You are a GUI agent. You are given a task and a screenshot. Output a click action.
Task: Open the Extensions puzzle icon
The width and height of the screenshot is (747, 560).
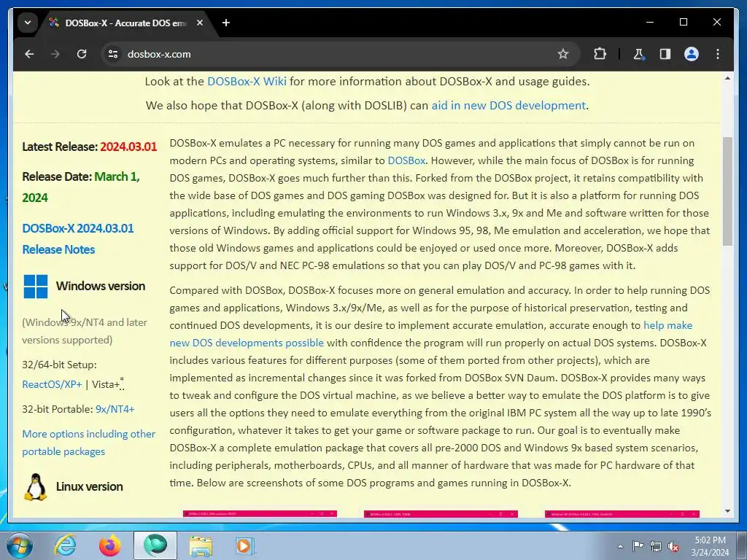pyautogui.click(x=600, y=54)
